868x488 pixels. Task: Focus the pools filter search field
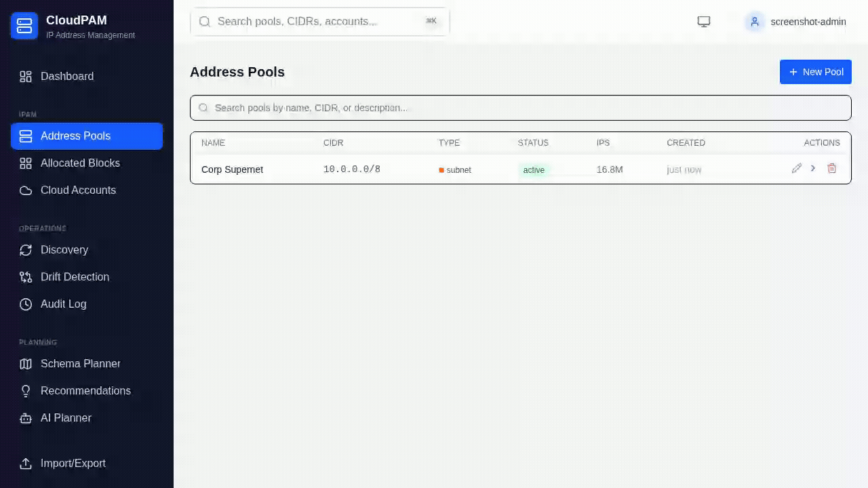point(521,108)
